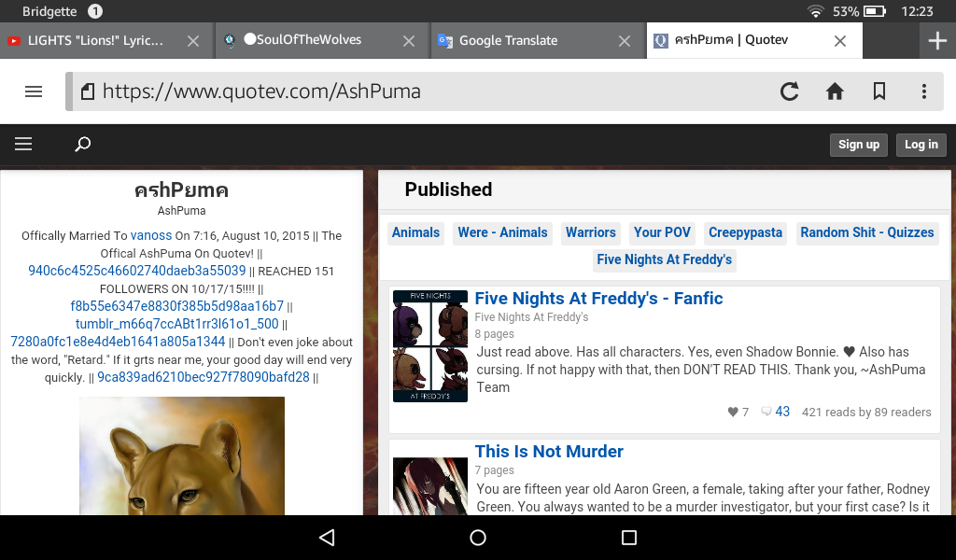Filter by Random Shit - Quizzes tag
Image resolution: width=956 pixels, height=560 pixels.
tap(867, 232)
